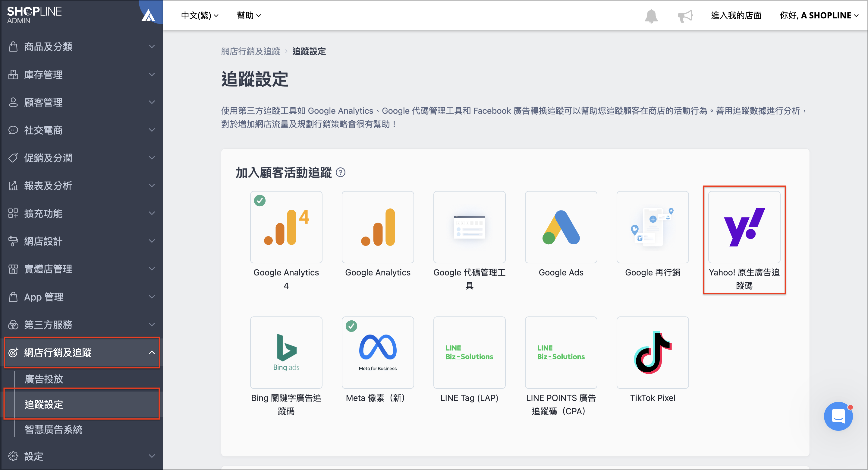Image resolution: width=868 pixels, height=470 pixels.
Task: Click the 社交電商 chat icon
Action: [x=13, y=130]
